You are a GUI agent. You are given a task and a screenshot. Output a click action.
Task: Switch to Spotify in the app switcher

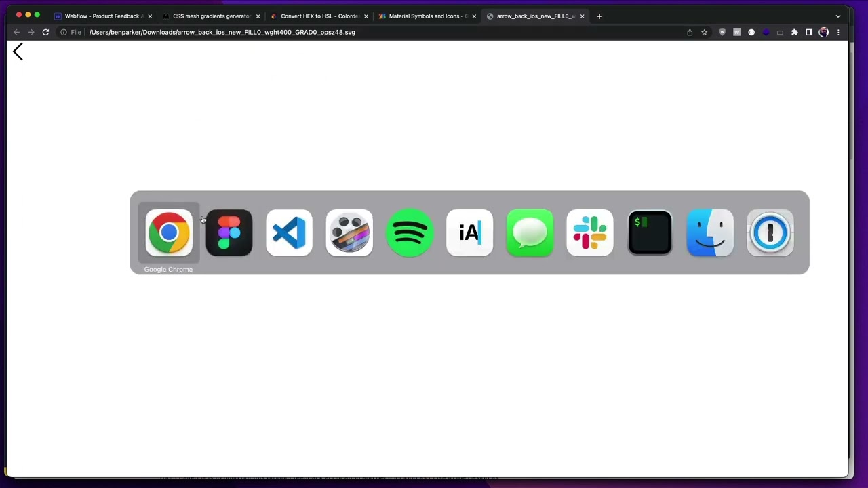pos(410,233)
